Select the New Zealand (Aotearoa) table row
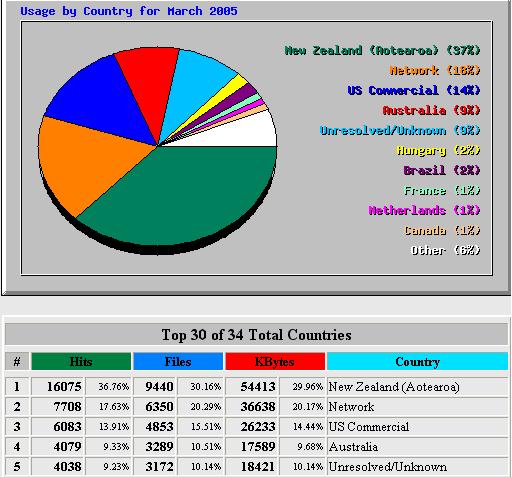The image size is (512, 477). pyautogui.click(x=256, y=387)
